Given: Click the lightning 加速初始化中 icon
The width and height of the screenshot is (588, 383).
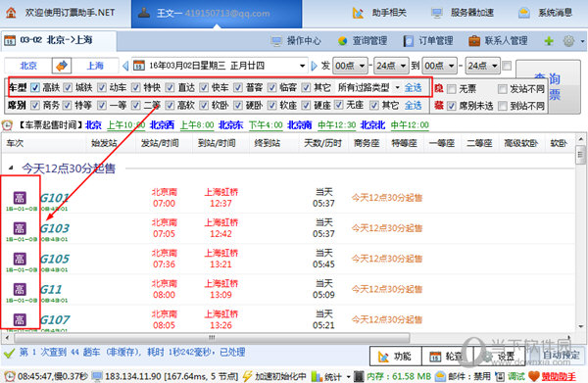Looking at the screenshot, I should click(248, 376).
